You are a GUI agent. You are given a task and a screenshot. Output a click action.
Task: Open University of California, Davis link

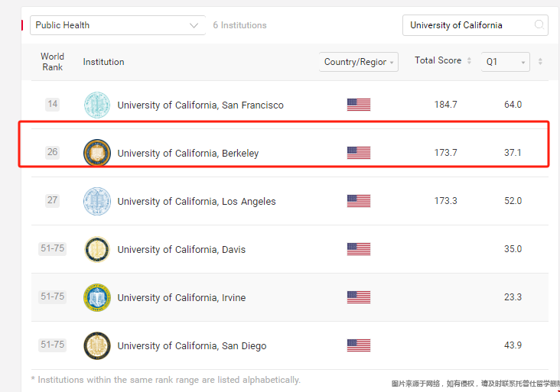181,250
